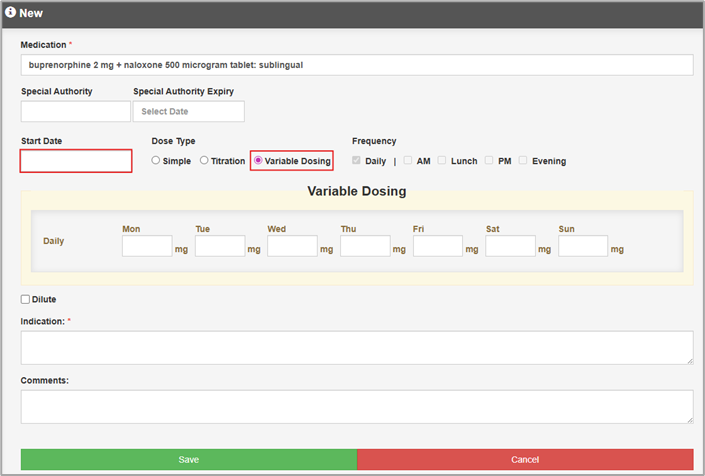
Task: Click the info icon beside New
Action: (x=11, y=13)
